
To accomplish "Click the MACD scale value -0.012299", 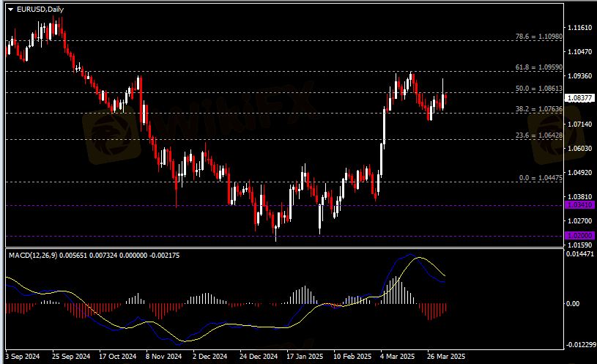I will [x=581, y=344].
